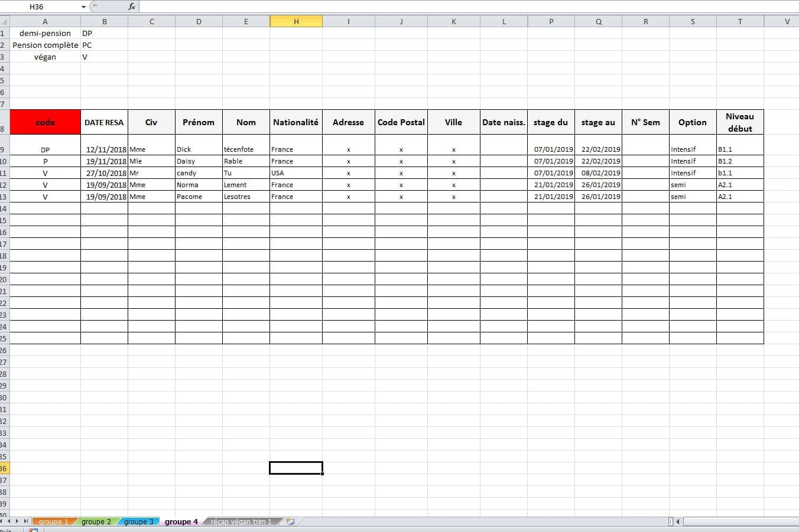Click the 'Adresse' header cell

pos(349,122)
